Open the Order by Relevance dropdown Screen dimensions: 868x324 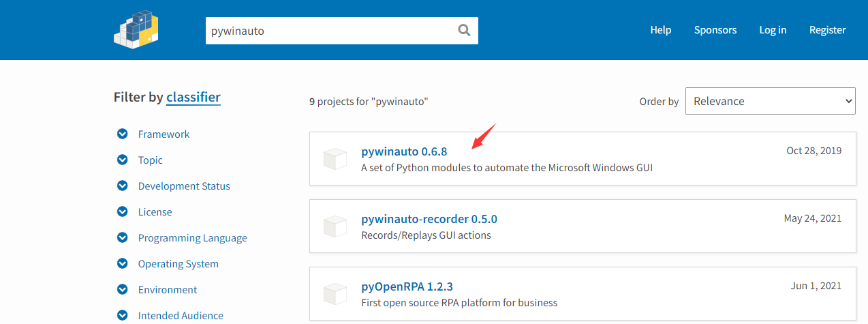pos(770,101)
